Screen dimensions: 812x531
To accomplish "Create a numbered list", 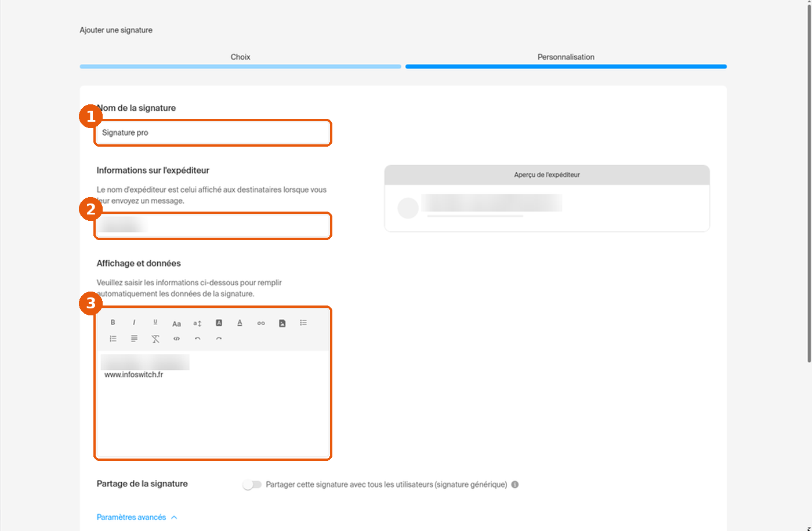I will (x=113, y=339).
